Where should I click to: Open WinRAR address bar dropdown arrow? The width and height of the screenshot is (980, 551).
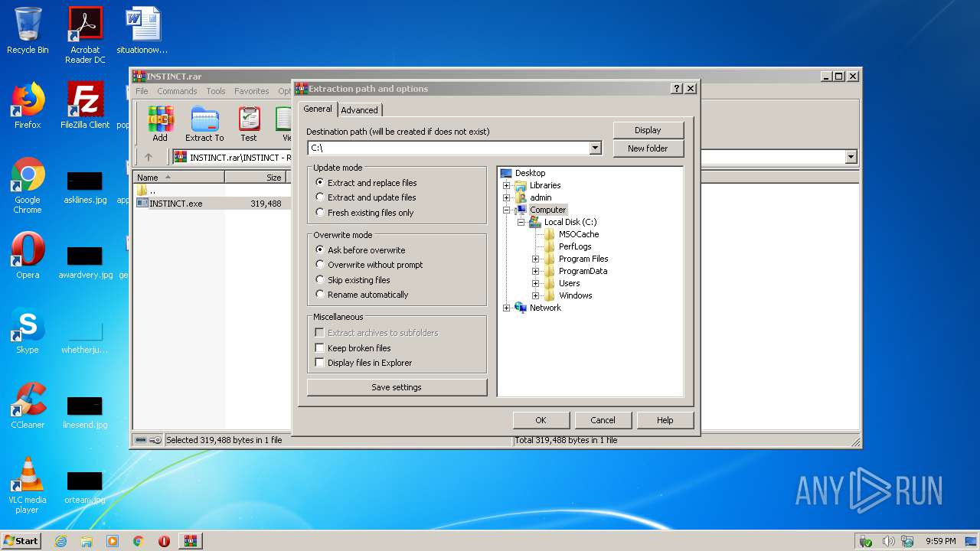[851, 157]
